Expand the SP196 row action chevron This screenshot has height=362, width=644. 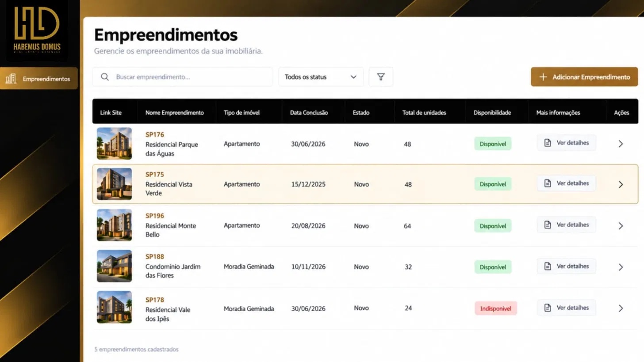621,226
